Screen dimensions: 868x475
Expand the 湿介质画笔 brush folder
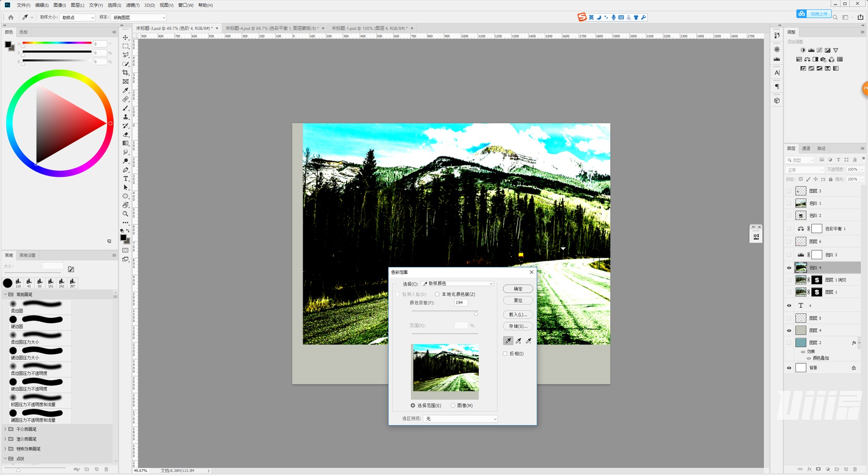pyautogui.click(x=5, y=439)
